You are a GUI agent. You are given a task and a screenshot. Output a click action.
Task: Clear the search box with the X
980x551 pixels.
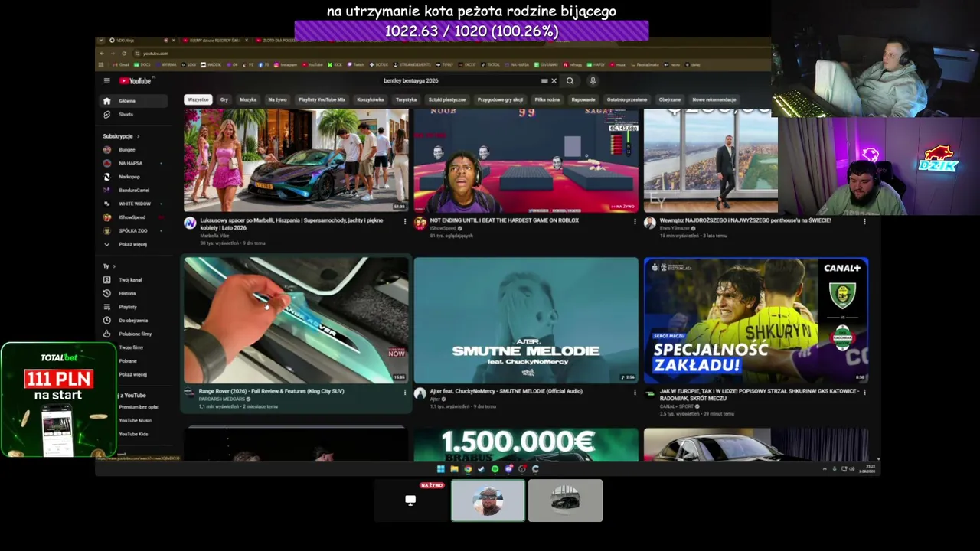pyautogui.click(x=554, y=80)
